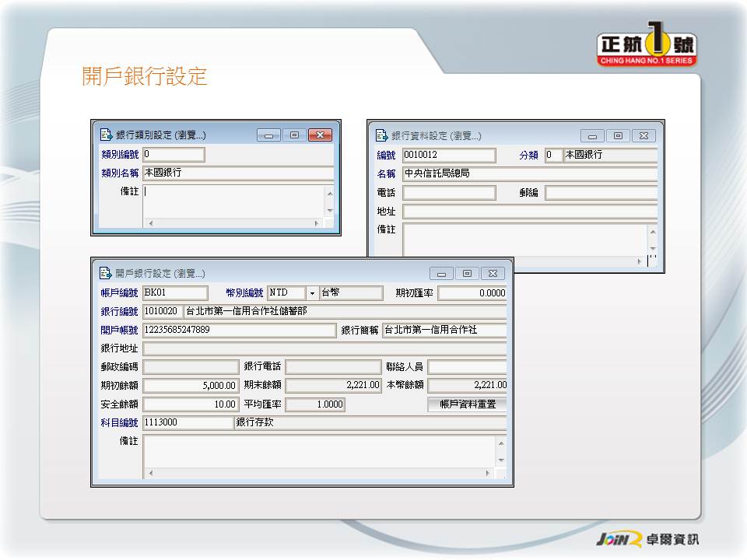Click the 編號 field showing 0010012

pyautogui.click(x=448, y=156)
